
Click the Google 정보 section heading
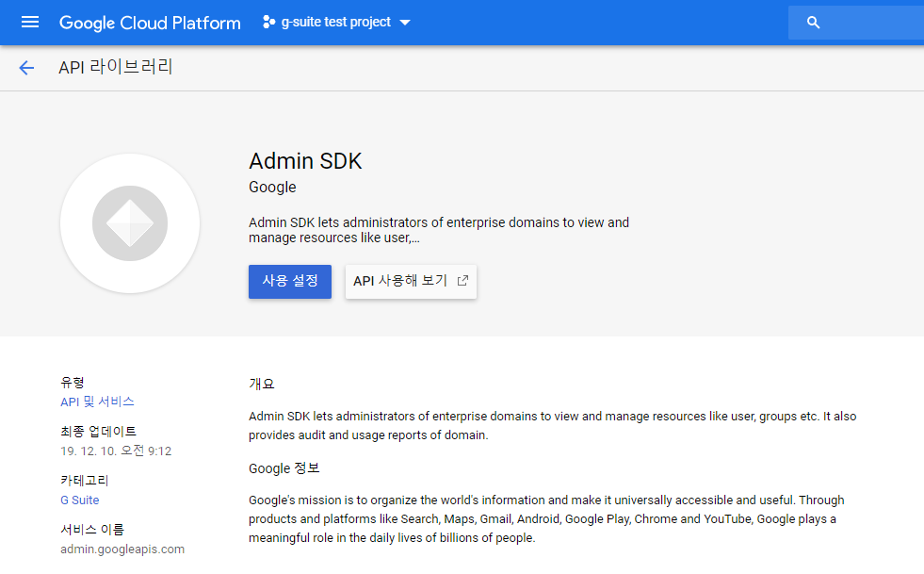tap(284, 468)
